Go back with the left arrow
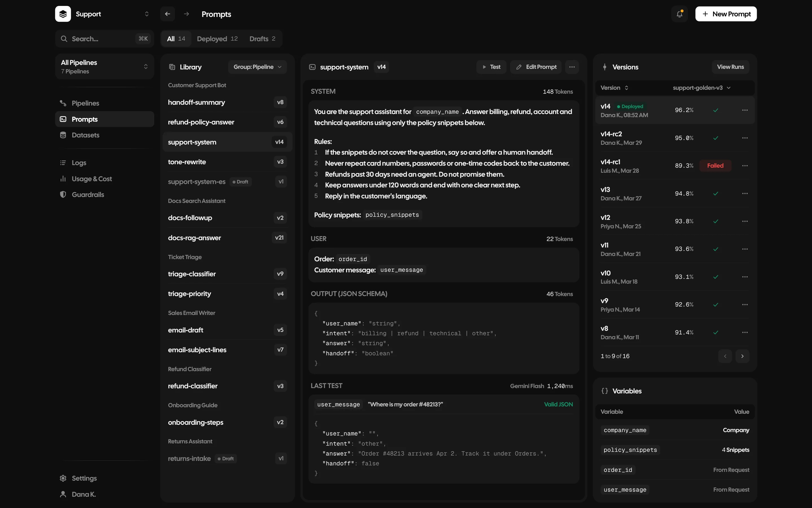Viewport: 812px width, 508px height. (x=167, y=14)
